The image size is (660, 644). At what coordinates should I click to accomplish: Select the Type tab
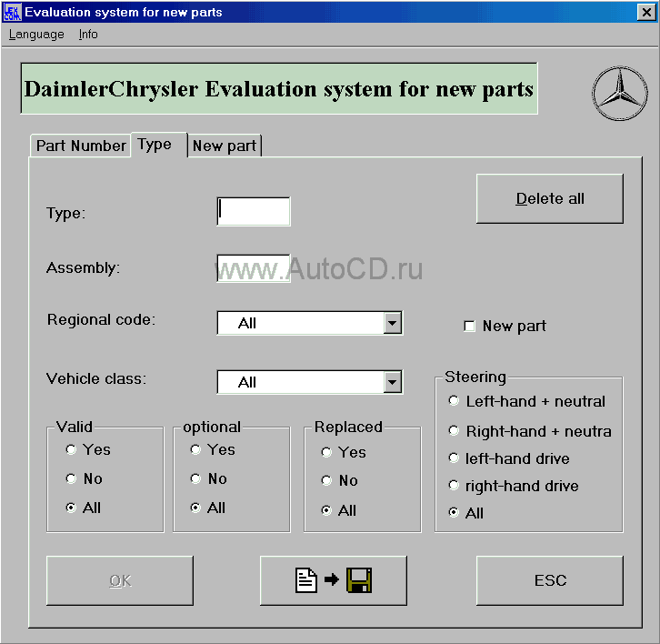pyautogui.click(x=159, y=145)
